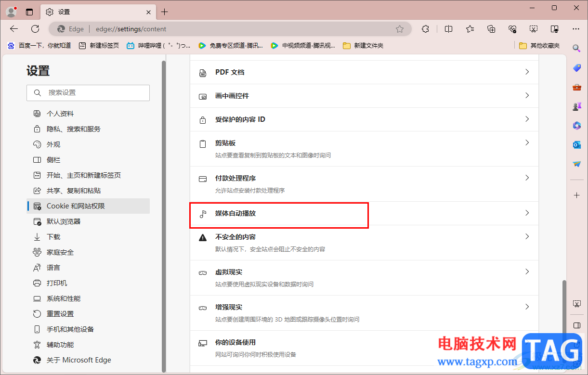The width and height of the screenshot is (588, 375).
Task: Open 百度一下，你就知道 bookmark
Action: (39, 46)
